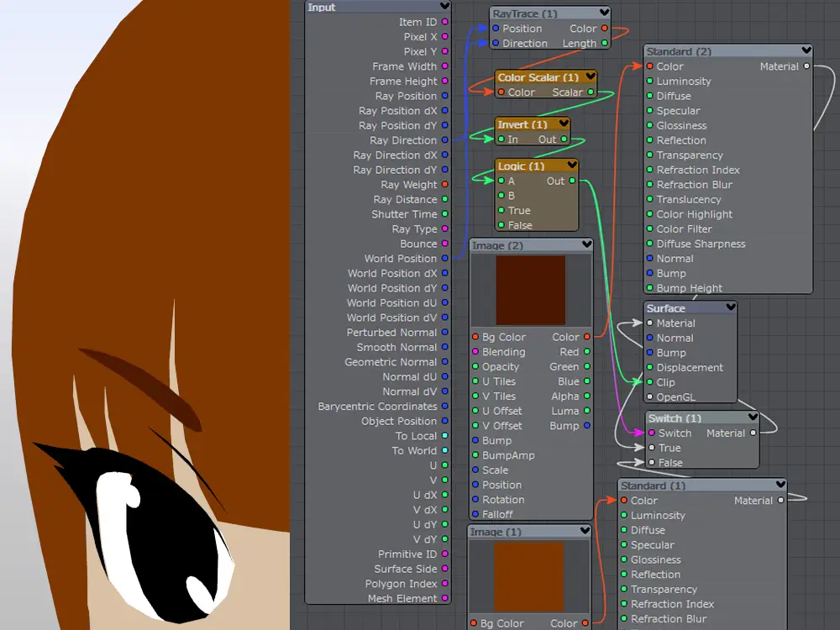
Task: Click the Switch input port on Switch (1) node
Action: [651, 433]
